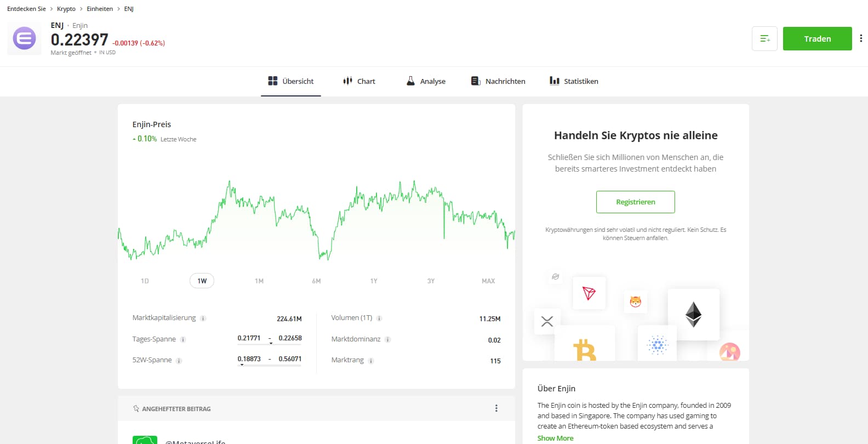This screenshot has height=444, width=868.
Task: Click info icon next to Marktdominanz
Action: click(x=387, y=340)
